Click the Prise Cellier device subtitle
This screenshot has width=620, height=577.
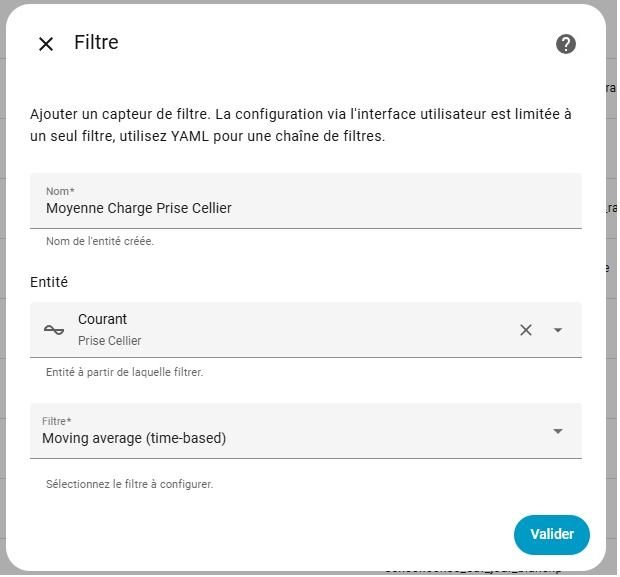[x=110, y=341]
